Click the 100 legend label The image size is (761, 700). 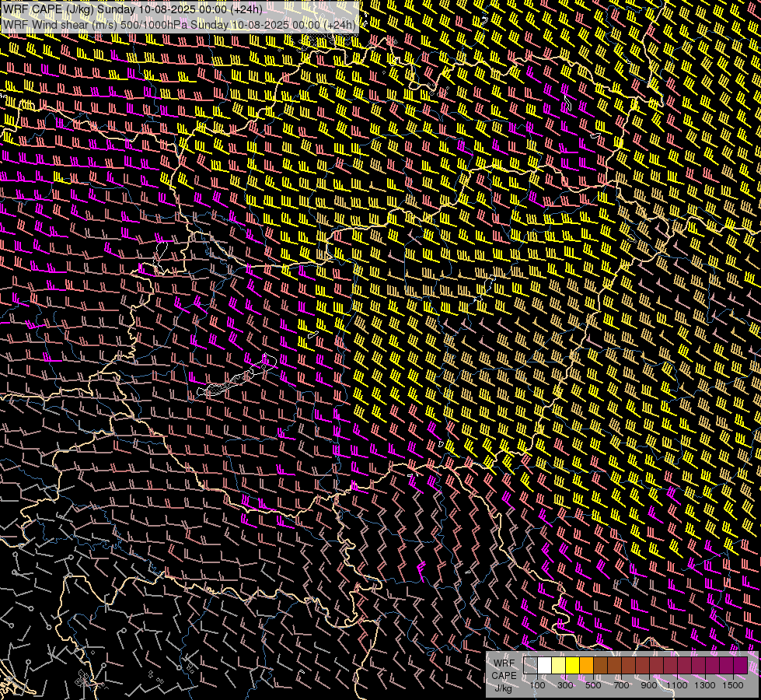[x=537, y=685]
